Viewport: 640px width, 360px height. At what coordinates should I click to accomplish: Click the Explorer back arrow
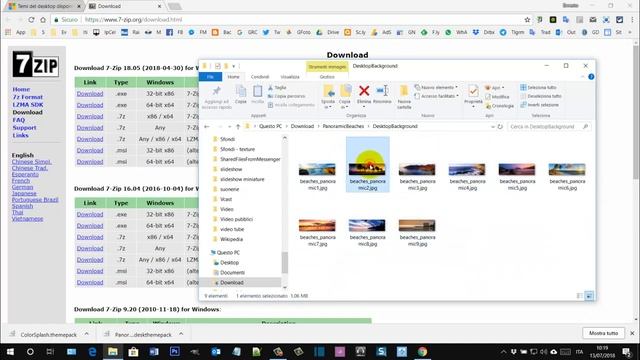(207, 127)
